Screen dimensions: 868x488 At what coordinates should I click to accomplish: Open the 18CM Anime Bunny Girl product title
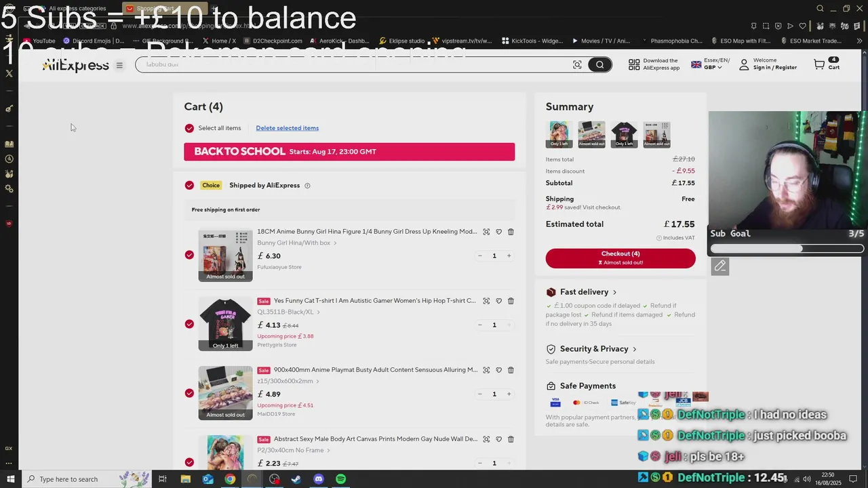pyautogui.click(x=367, y=232)
